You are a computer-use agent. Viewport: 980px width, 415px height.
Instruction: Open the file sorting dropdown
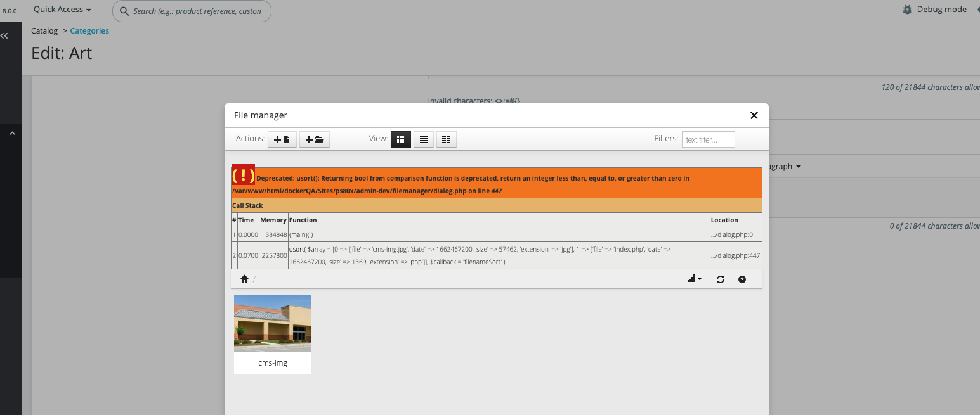coord(694,279)
